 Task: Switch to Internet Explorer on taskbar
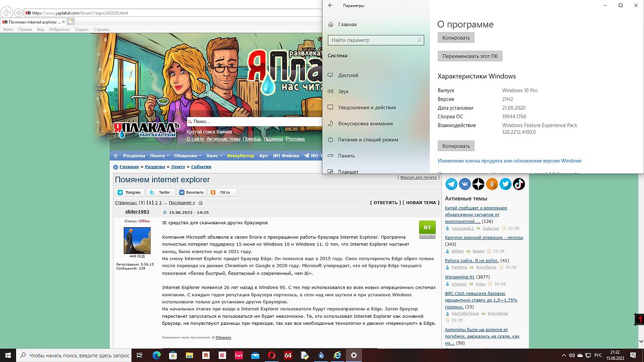pos(337,355)
